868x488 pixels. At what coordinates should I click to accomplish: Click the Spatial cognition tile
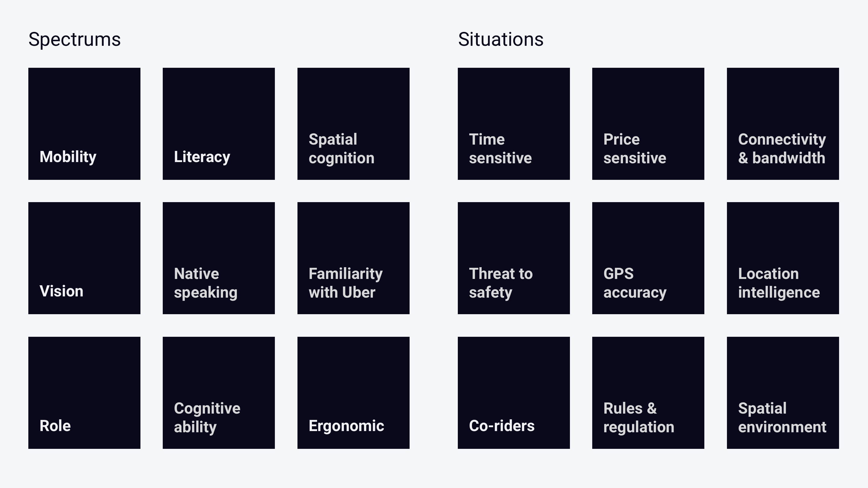(x=354, y=124)
